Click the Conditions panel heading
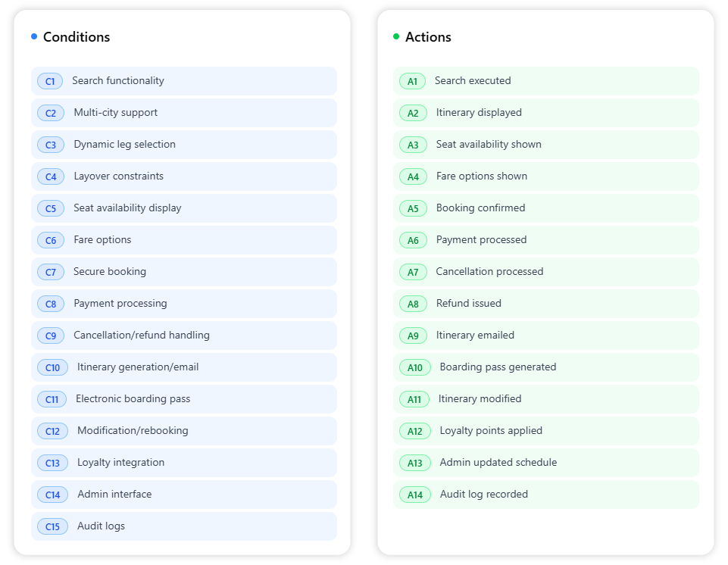 click(76, 37)
